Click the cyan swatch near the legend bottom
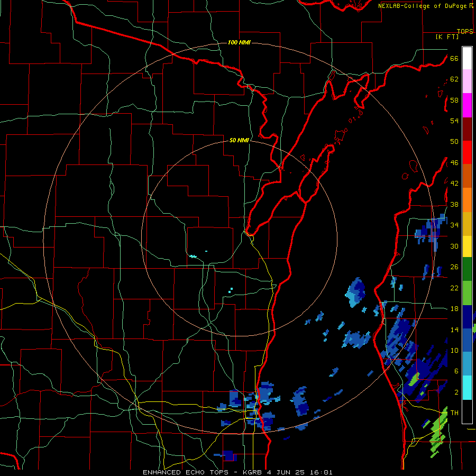This screenshot has width=476, height=476. [467, 388]
